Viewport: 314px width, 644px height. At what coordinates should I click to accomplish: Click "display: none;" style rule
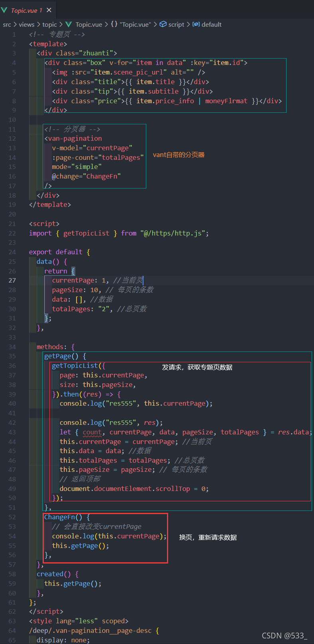[63, 640]
